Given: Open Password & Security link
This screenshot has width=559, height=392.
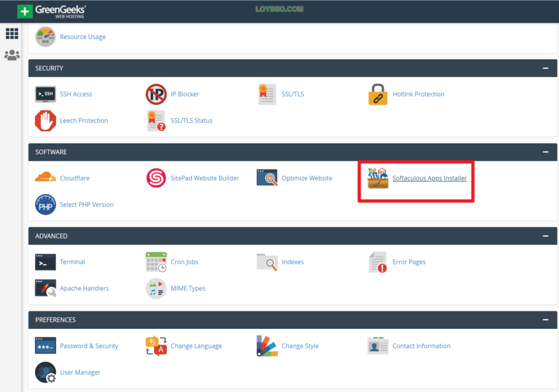Looking at the screenshot, I should [89, 346].
